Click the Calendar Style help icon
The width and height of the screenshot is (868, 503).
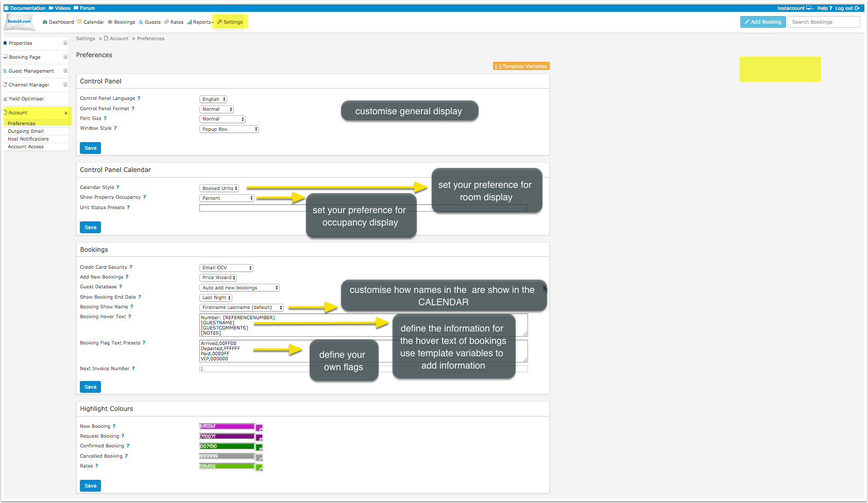point(117,187)
